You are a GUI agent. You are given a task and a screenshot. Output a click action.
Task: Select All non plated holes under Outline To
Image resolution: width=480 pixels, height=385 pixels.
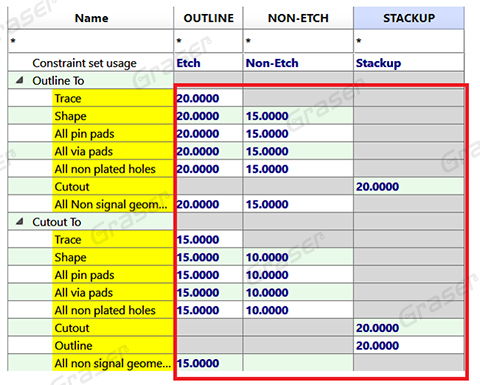pos(113,169)
